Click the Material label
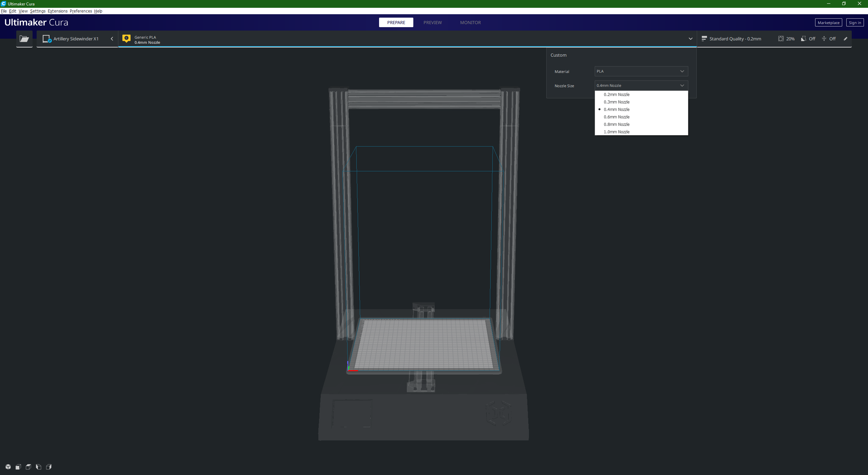Screen dimensions: 868x475 coord(562,72)
